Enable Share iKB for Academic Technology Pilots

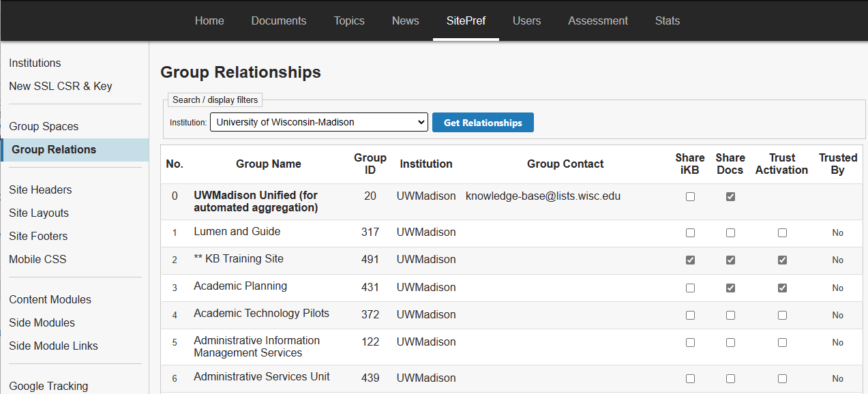(x=690, y=316)
